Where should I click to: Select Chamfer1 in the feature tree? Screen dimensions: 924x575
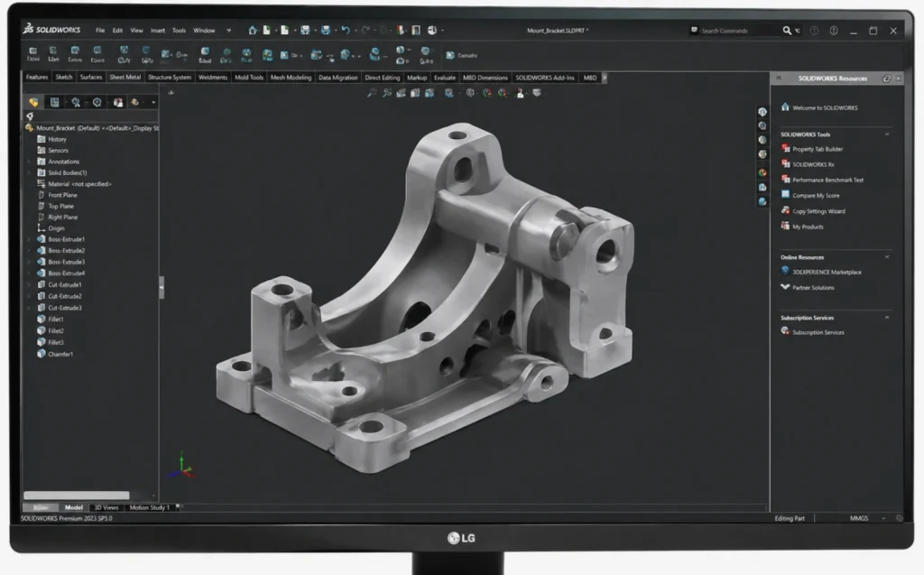point(60,354)
